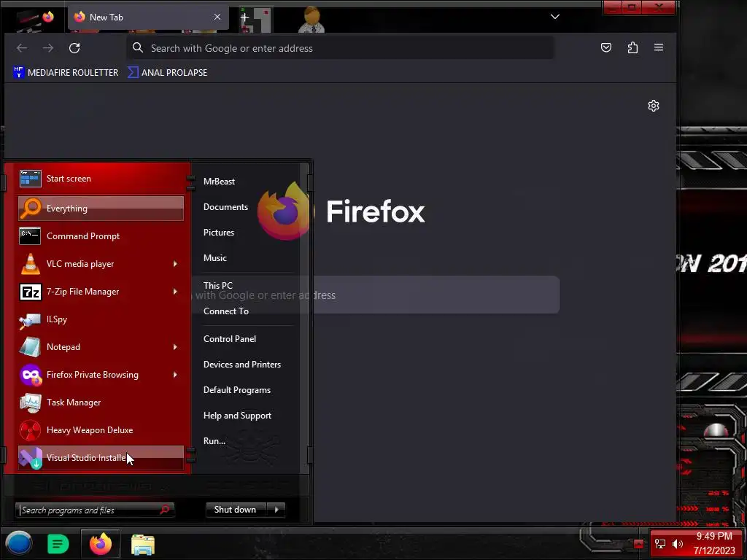Open Default Programs
The height and width of the screenshot is (560, 747).
coord(237,390)
